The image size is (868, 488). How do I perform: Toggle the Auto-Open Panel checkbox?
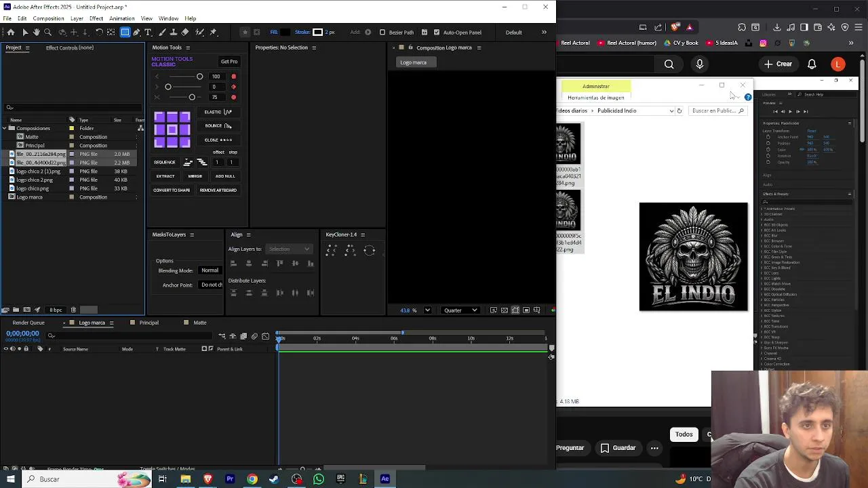[437, 32]
